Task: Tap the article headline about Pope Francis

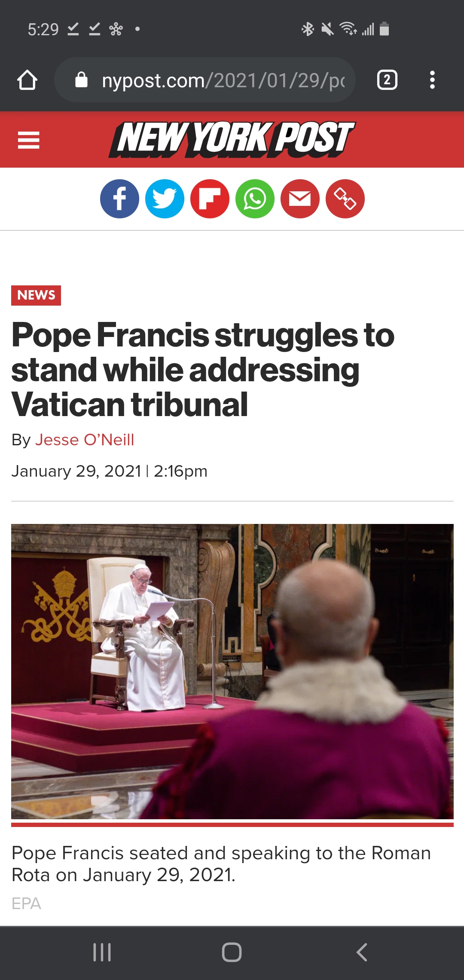Action: pyautogui.click(x=203, y=370)
